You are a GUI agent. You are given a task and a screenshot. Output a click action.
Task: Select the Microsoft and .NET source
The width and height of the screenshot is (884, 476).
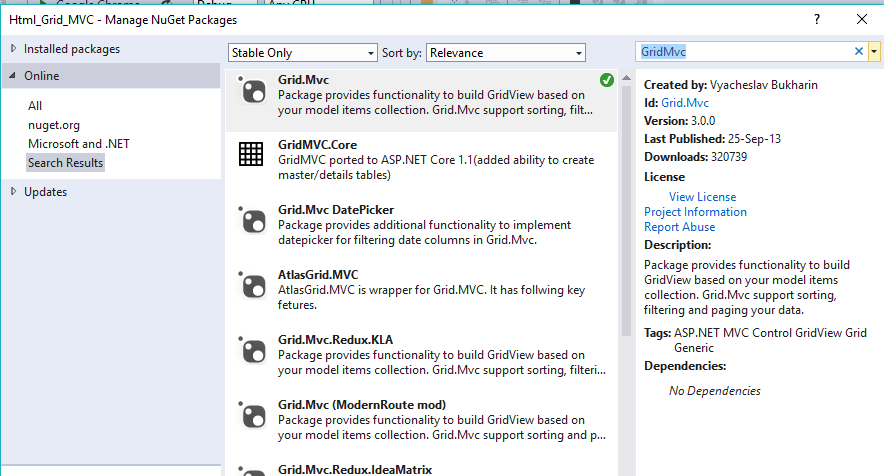point(79,143)
